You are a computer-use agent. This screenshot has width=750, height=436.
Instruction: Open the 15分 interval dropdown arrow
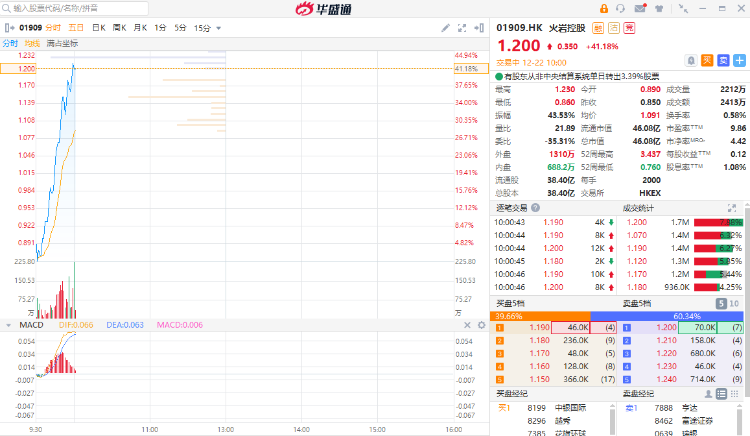point(217,28)
